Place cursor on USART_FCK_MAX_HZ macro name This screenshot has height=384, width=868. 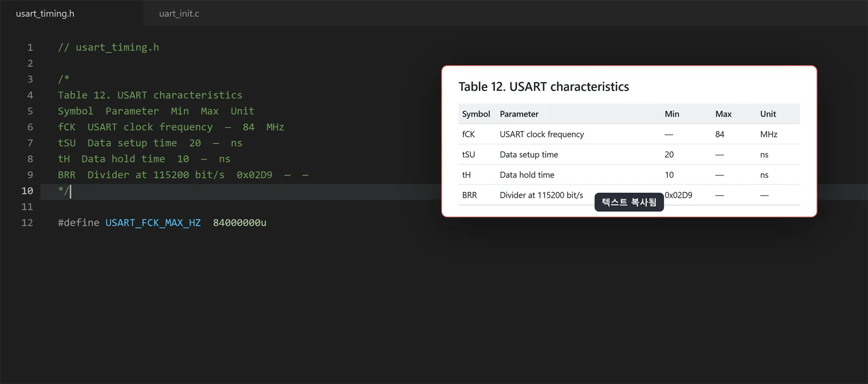tap(153, 223)
